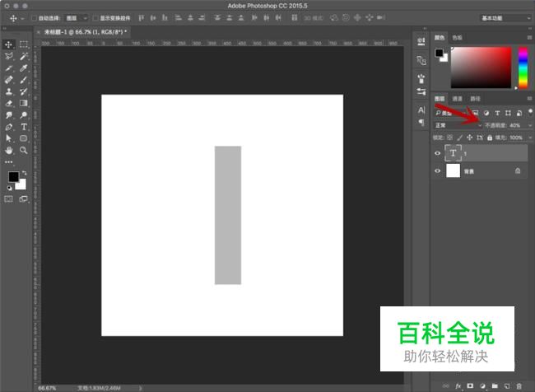
Task: Select the Eraser tool
Action: pos(8,103)
